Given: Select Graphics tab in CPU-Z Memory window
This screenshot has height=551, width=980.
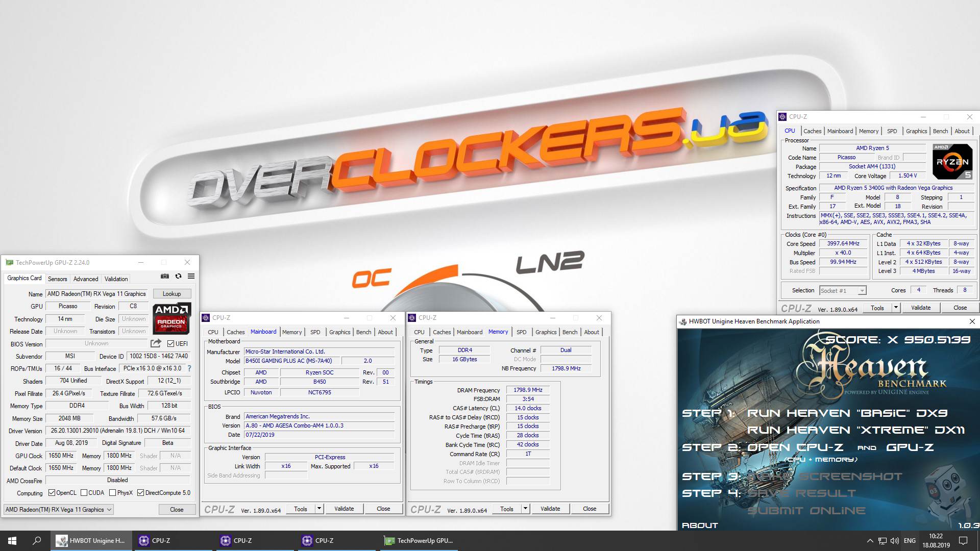Looking at the screenshot, I should (x=546, y=332).
